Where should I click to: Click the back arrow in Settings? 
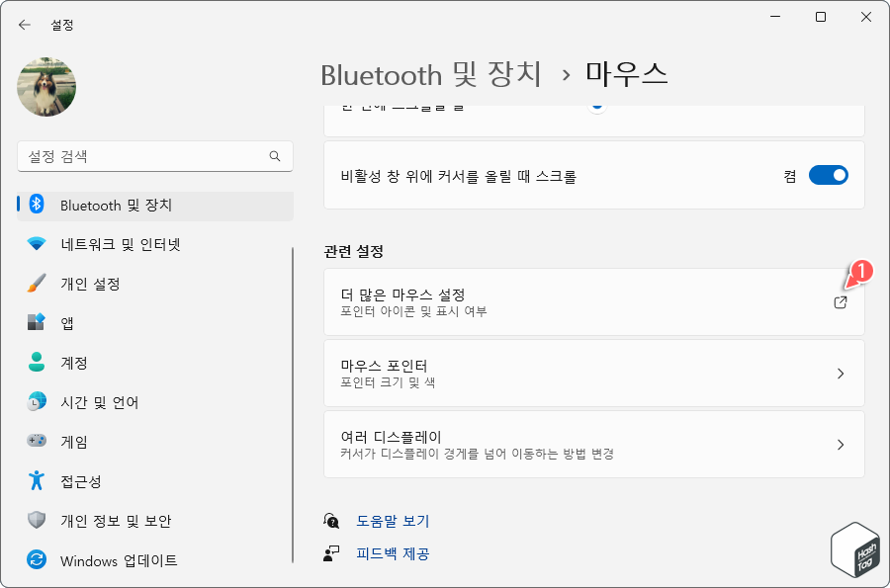pyautogui.click(x=23, y=24)
